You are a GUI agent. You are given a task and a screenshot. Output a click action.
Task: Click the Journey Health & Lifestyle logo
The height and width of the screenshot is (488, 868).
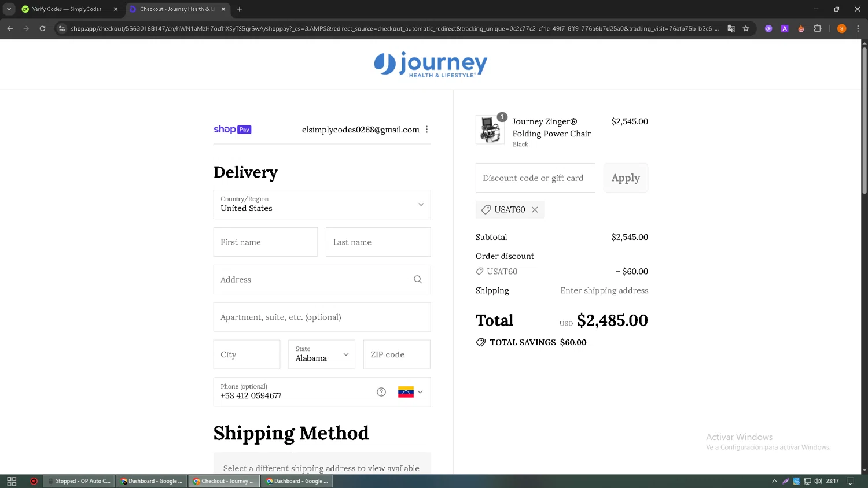point(431,65)
